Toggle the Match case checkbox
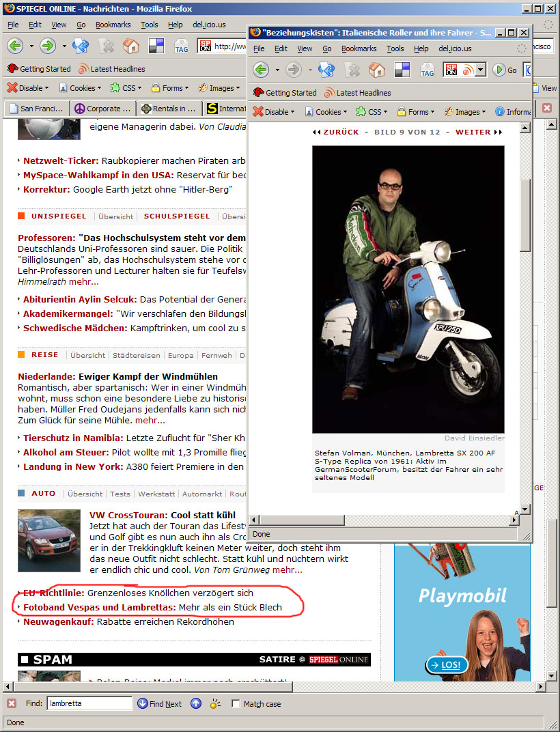The image size is (560, 732). click(236, 703)
